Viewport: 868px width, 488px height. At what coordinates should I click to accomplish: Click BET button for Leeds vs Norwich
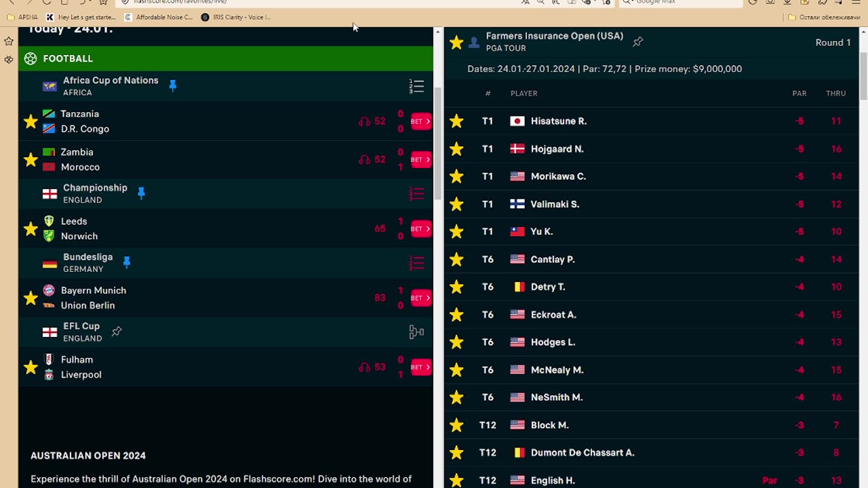pos(420,228)
